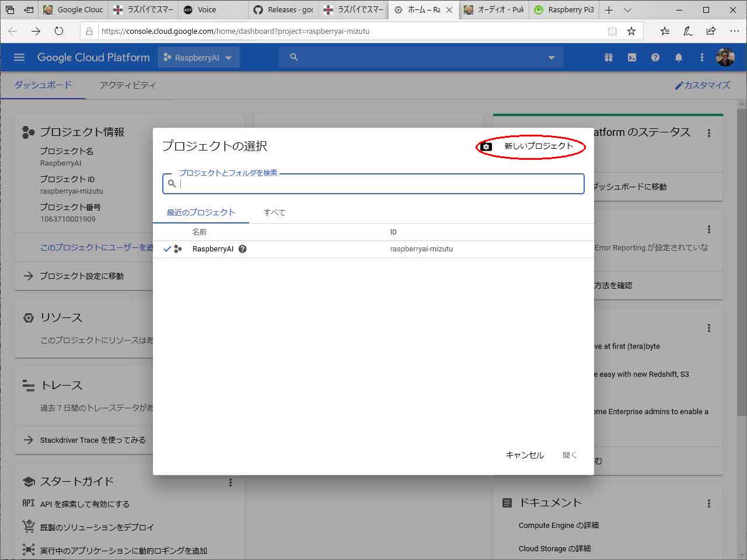Image resolution: width=747 pixels, height=560 pixels.
Task: Switch to すべて tab in dialog
Action: tap(274, 212)
